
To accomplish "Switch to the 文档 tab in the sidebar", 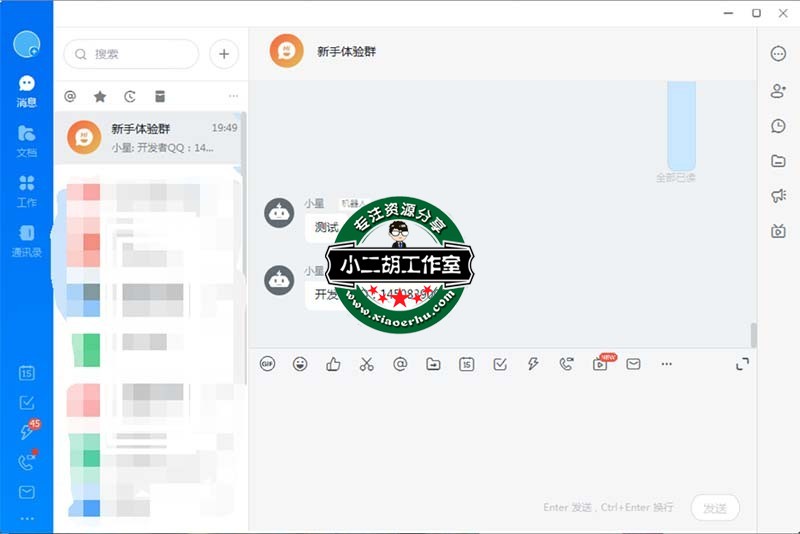I will click(27, 141).
